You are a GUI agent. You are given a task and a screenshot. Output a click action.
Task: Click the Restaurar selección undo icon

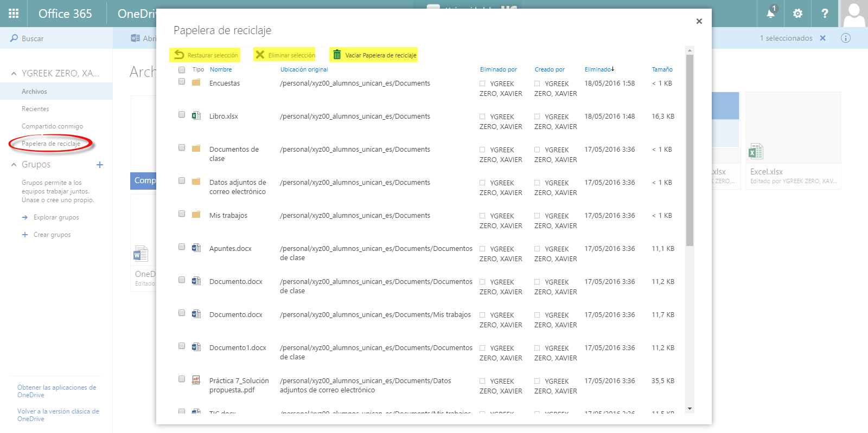[179, 55]
